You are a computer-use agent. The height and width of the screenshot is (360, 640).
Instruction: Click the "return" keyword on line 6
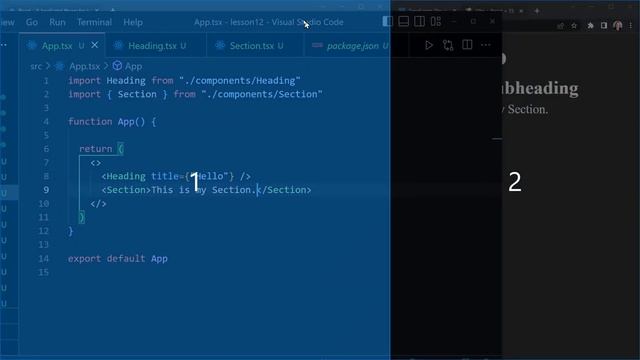(96, 149)
